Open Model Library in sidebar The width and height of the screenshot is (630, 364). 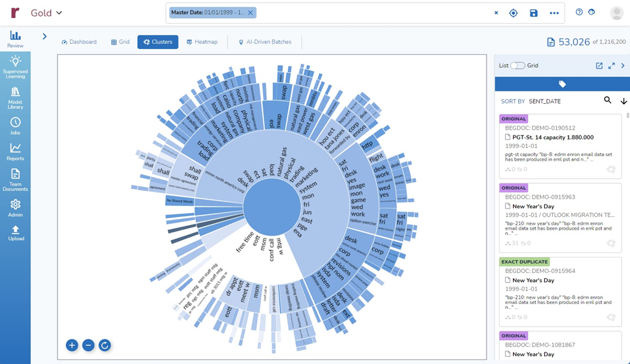pos(16,98)
